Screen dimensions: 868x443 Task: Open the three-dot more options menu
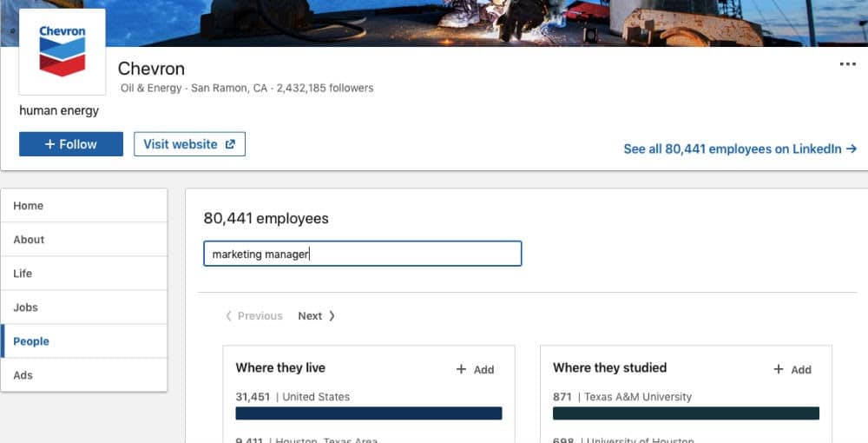tap(847, 64)
